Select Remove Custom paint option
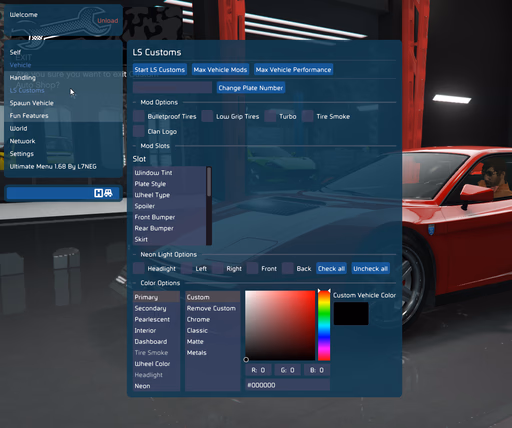512x428 pixels. point(213,308)
